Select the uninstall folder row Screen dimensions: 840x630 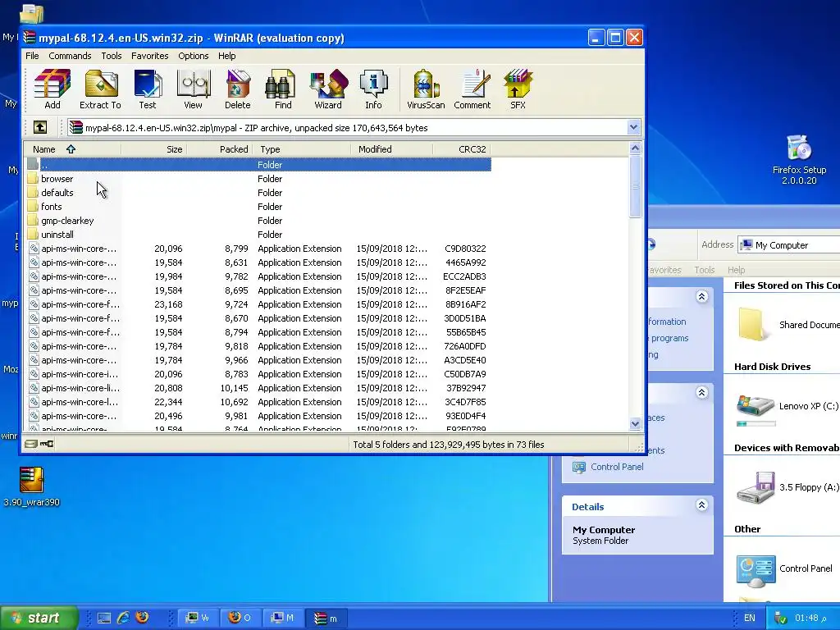pos(257,234)
